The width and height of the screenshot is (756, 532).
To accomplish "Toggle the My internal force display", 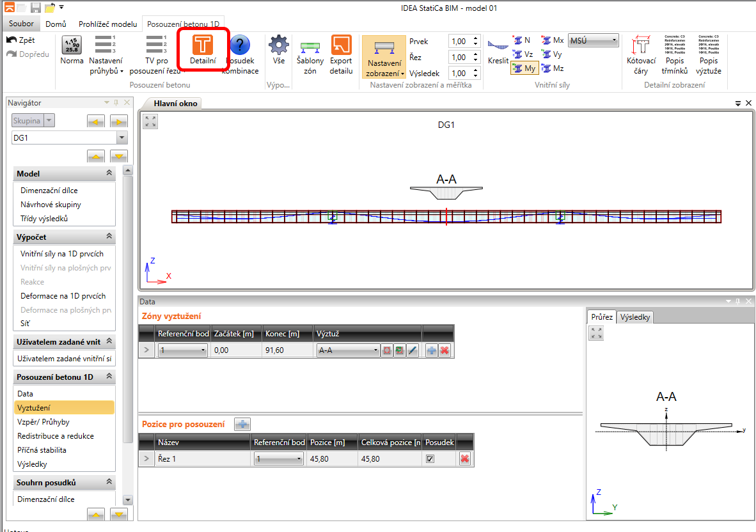I will 524,68.
